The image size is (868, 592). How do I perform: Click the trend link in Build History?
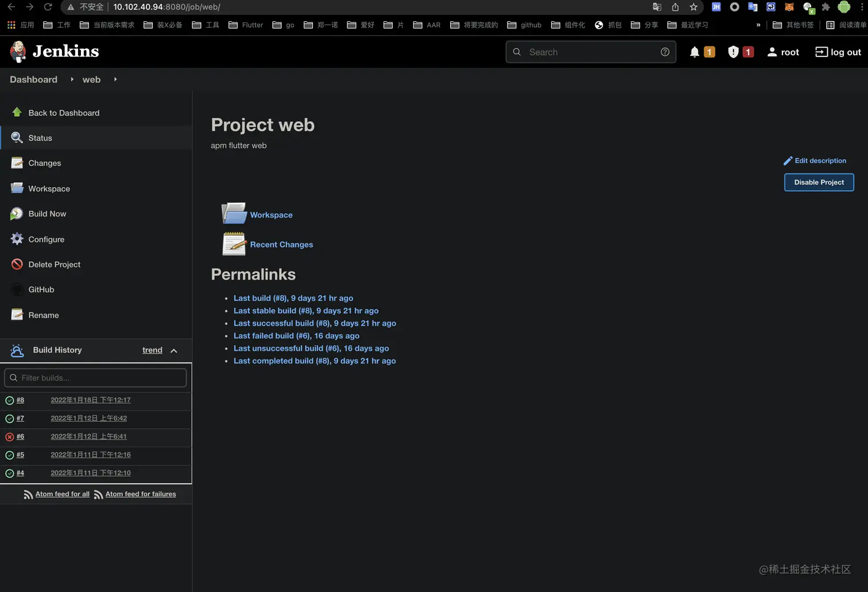pyautogui.click(x=152, y=350)
